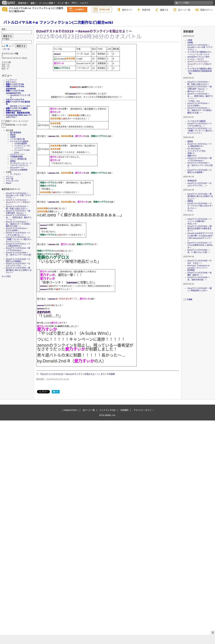Click the wiki内検索 link below article
The width and height of the screenshot is (215, 644).
coord(77,374)
